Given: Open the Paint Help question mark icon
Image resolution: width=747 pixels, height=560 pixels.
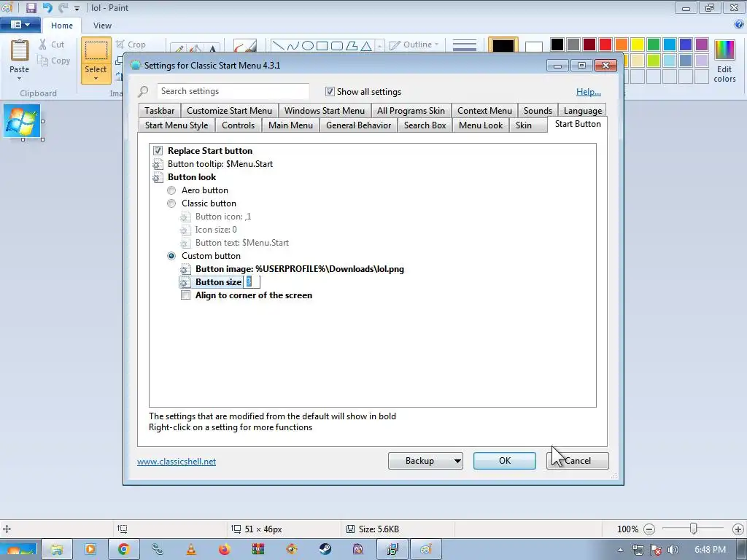Looking at the screenshot, I should 739,25.
